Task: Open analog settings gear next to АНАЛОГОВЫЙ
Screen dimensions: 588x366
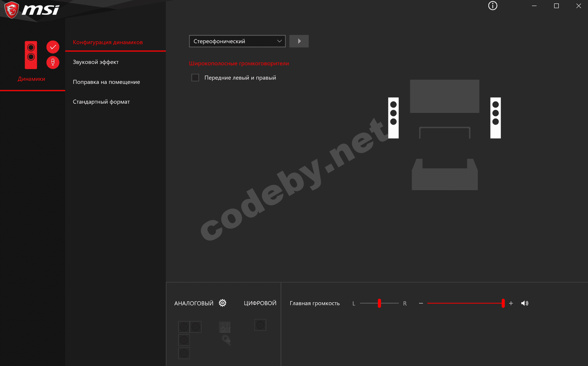Action: tap(222, 303)
